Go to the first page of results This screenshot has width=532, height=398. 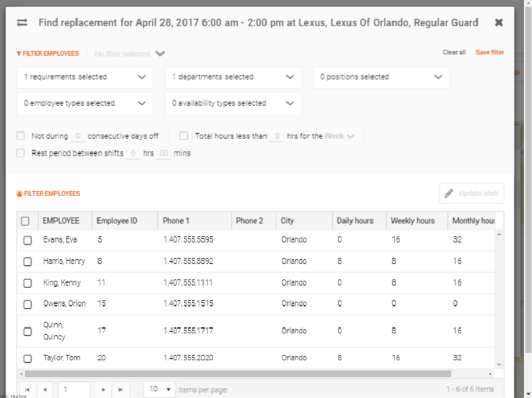27,390
